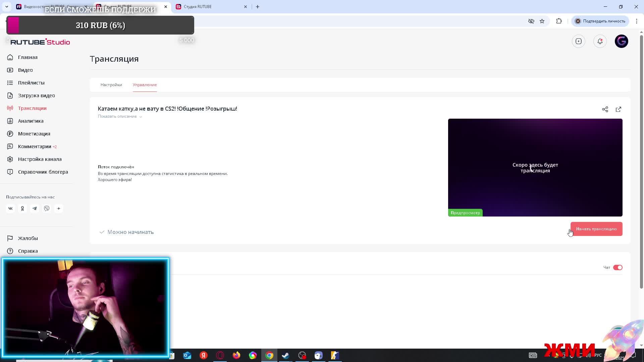Screen dimensions: 644x362
Task: Click the eye-off tracking icon in address bar
Action: click(531, 21)
